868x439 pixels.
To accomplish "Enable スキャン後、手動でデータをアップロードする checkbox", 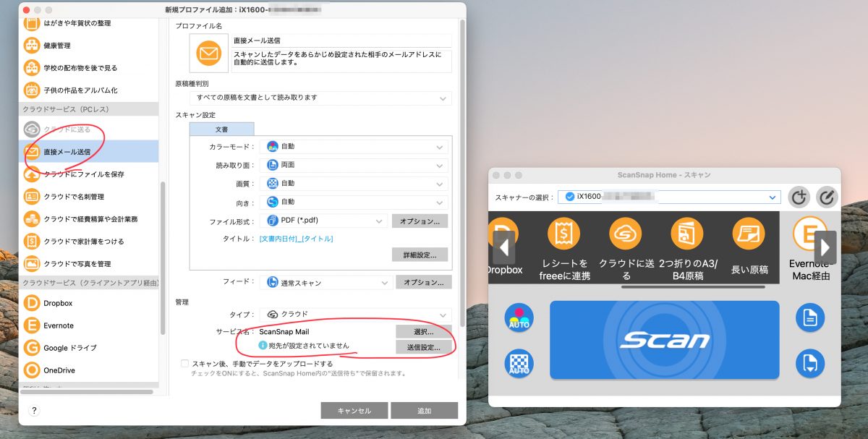I will point(185,364).
